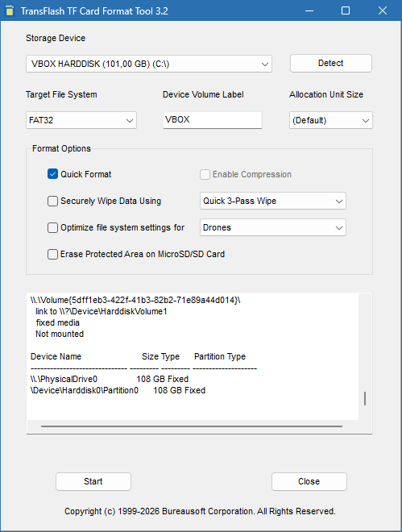402x532 pixels.
Task: Click the \\.\PhysicalDrive0 row in log
Action: coord(109,379)
